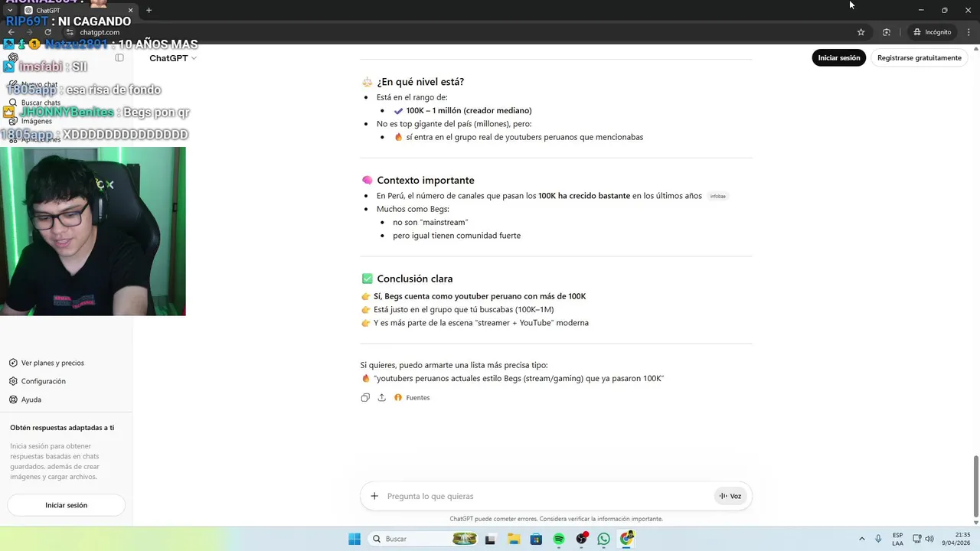
Task: Open Task View from the taskbar
Action: pos(490,539)
